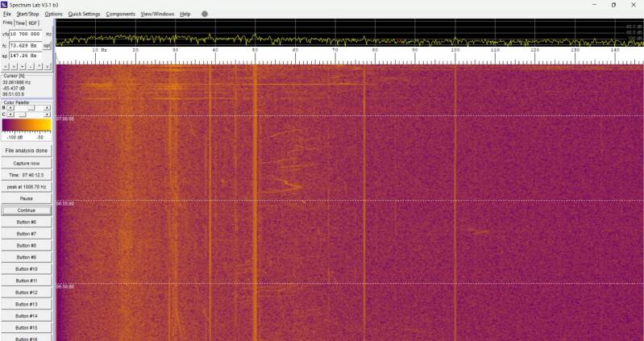Click the 50 Hz tick on frequency scale

pyautogui.click(x=255, y=50)
